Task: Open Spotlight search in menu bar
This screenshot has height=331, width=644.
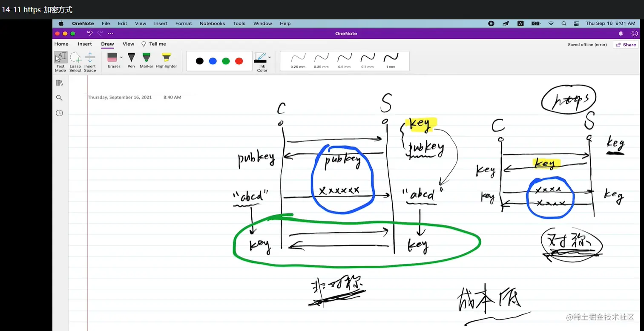Action: (x=564, y=23)
